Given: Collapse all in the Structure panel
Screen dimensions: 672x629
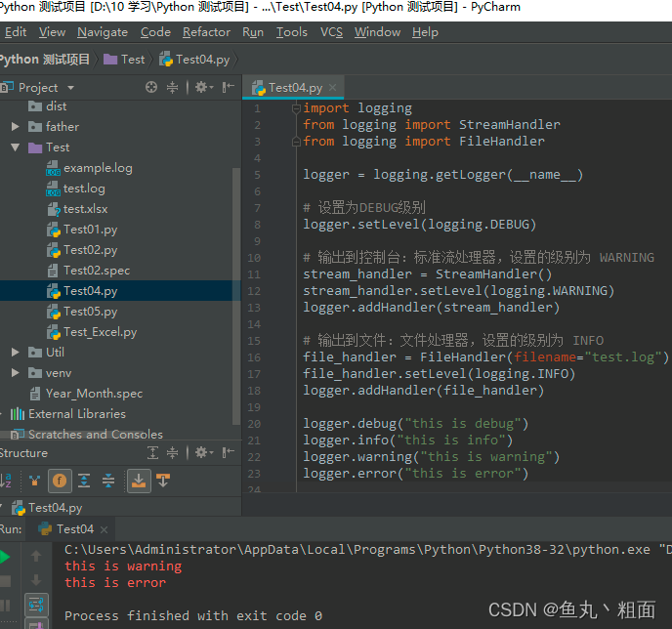Looking at the screenshot, I should pyautogui.click(x=172, y=452).
